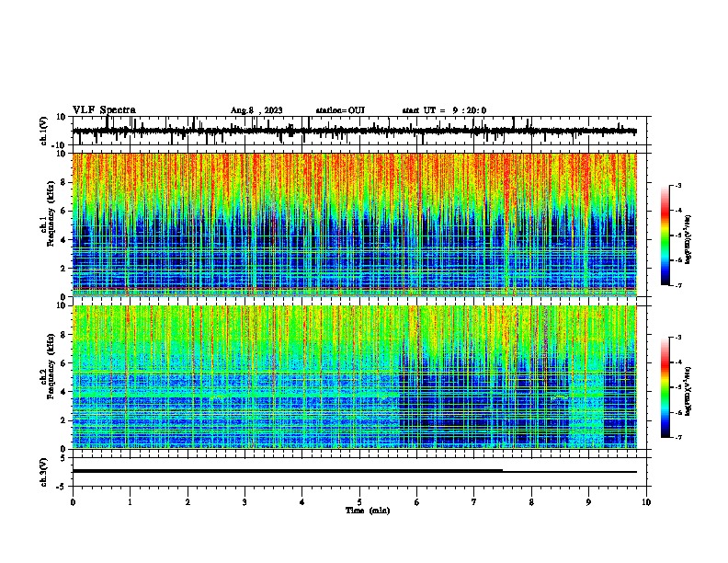728x563 pixels.
Task: Click the ch.1 spectrogram color scale bar
Action: (665, 236)
